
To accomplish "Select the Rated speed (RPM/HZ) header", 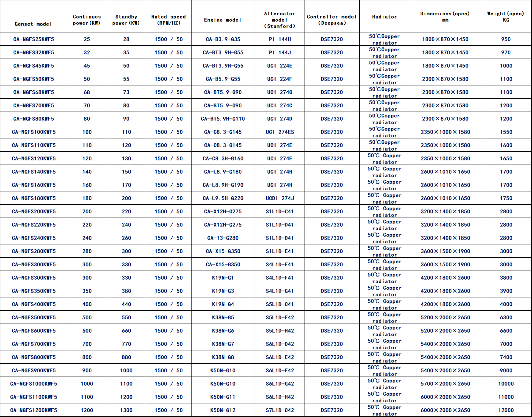I will coord(168,20).
